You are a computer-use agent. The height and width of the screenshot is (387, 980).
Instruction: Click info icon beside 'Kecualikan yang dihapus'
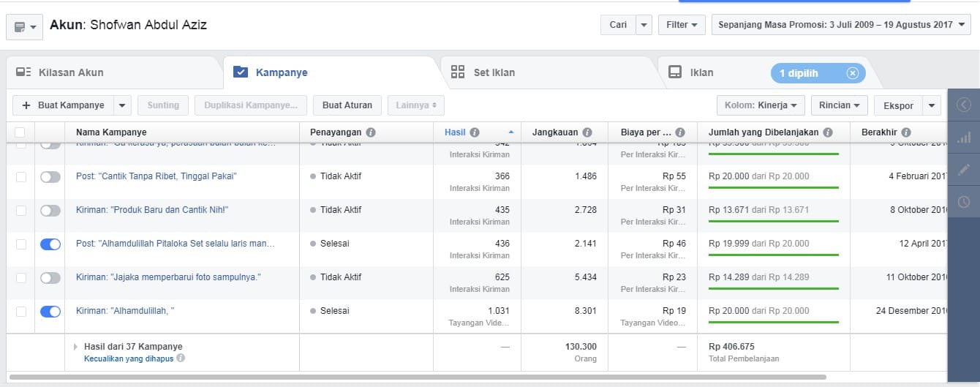tap(181, 358)
